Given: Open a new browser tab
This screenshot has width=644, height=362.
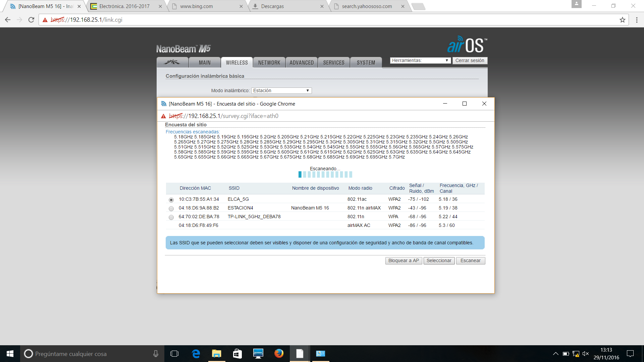Looking at the screenshot, I should tap(418, 6).
